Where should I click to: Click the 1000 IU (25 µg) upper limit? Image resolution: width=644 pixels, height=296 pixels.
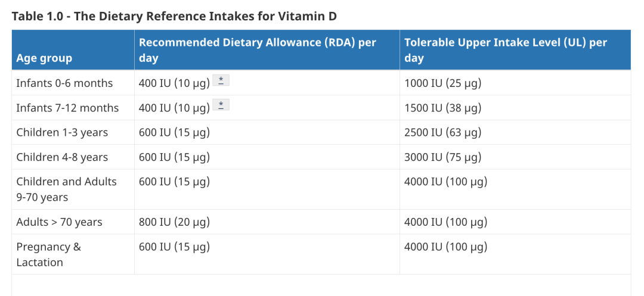click(x=442, y=83)
